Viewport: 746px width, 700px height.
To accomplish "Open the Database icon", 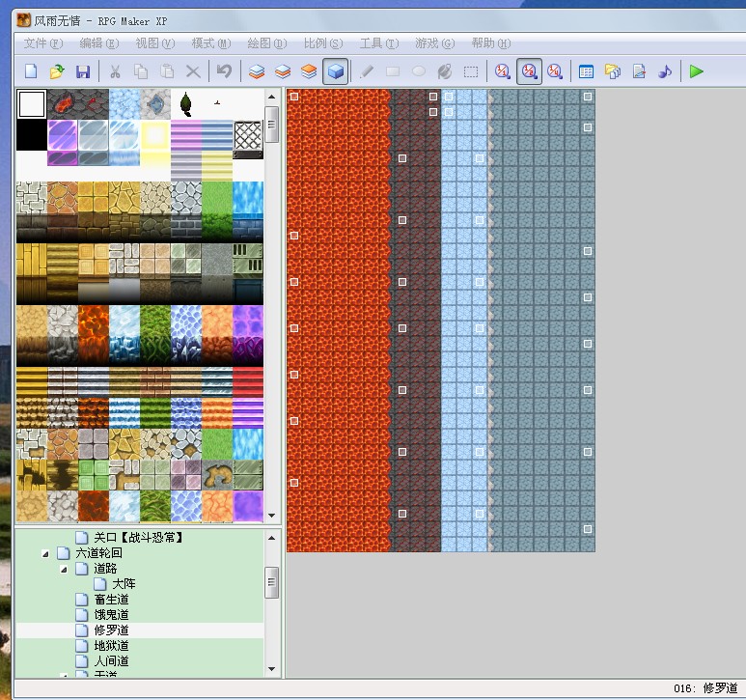I will 586,71.
